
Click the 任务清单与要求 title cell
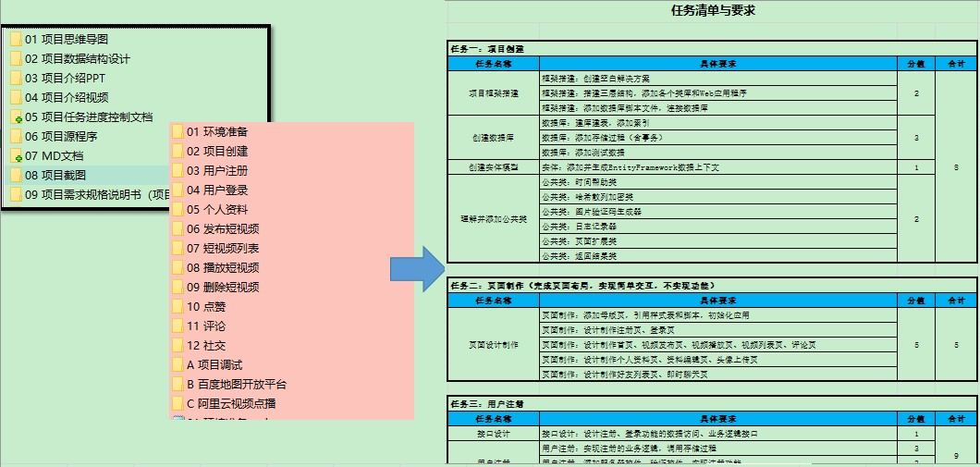pyautogui.click(x=712, y=11)
